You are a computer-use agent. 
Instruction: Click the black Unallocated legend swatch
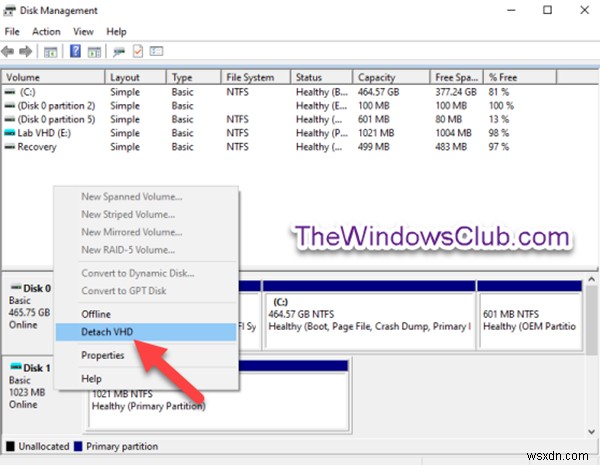pyautogui.click(x=10, y=446)
